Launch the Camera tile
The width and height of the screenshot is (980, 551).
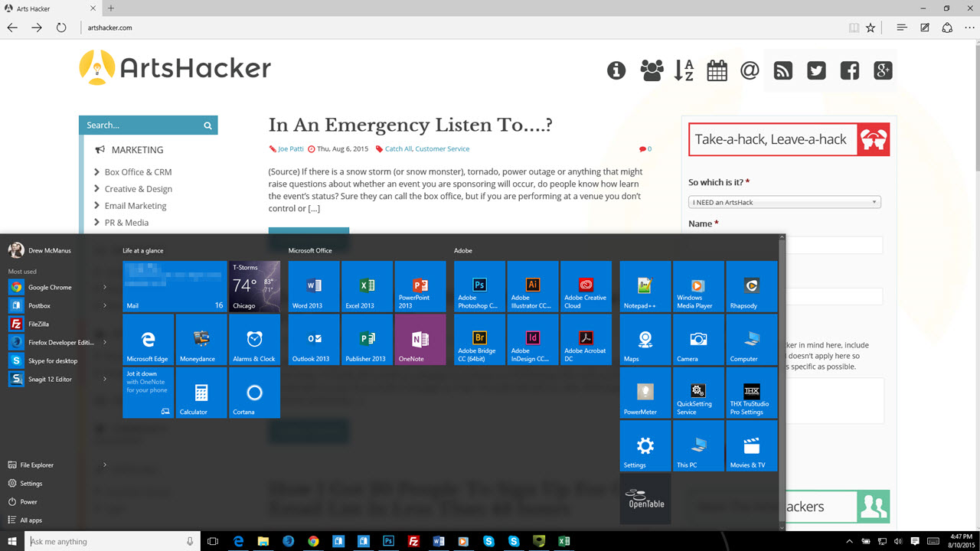tap(698, 339)
